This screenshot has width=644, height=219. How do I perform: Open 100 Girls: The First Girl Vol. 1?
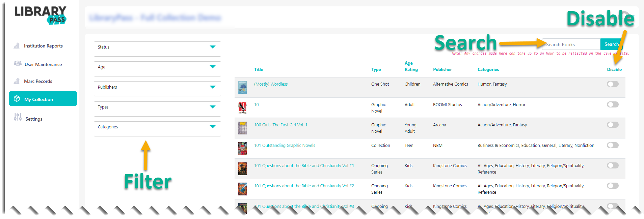tap(281, 125)
